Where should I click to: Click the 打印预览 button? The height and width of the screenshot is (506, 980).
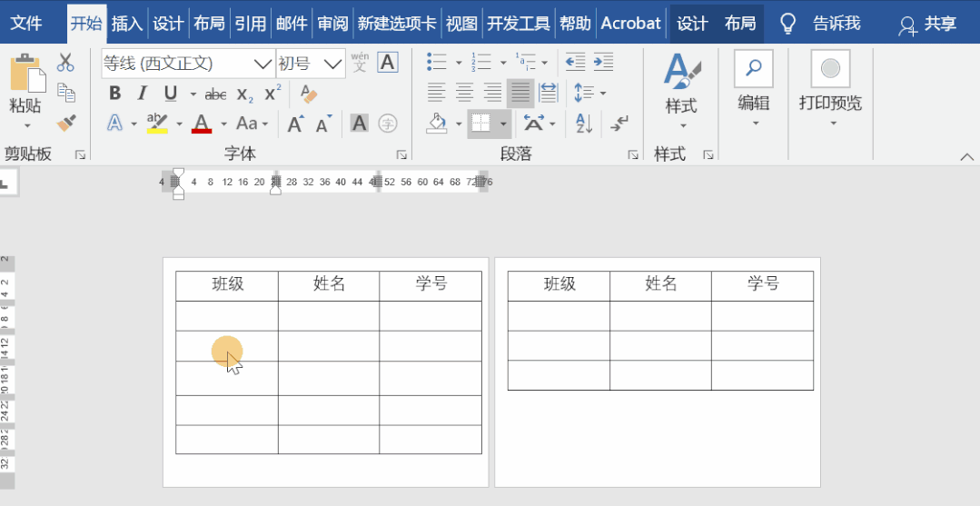[x=831, y=88]
